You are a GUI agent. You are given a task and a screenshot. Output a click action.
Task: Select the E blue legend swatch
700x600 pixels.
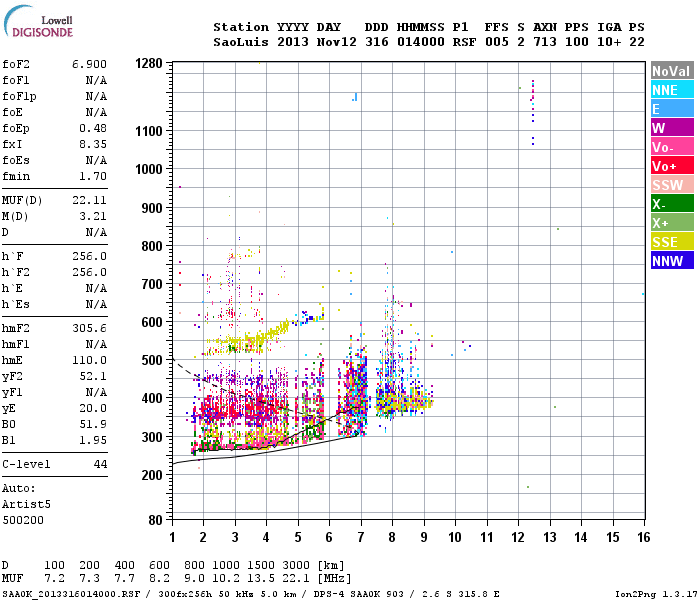[672, 109]
